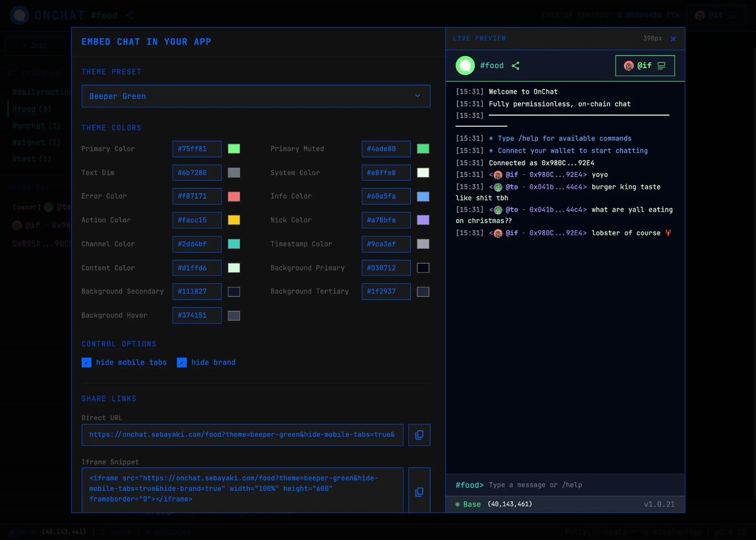Screen dimensions: 756x540
Task: Edit the Info Color hex field #60a5fa
Action: tap(386, 197)
